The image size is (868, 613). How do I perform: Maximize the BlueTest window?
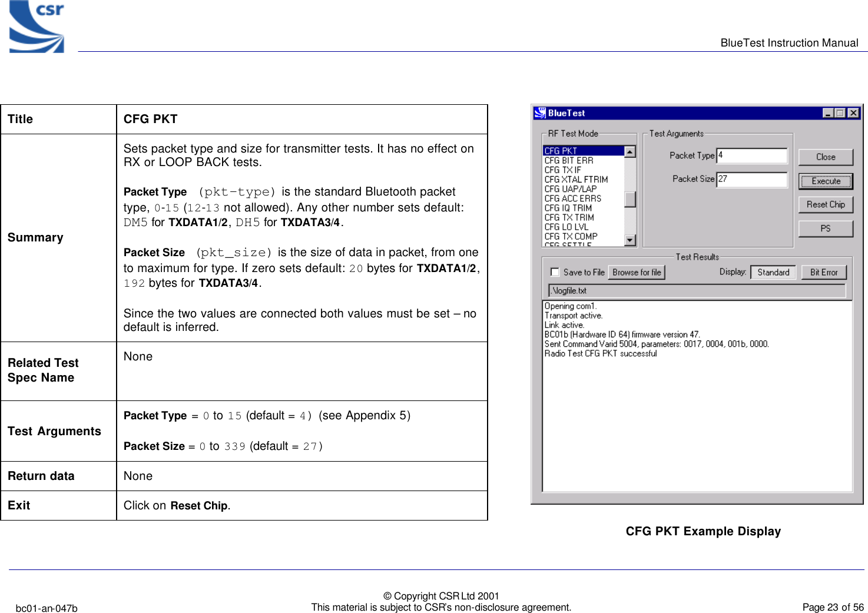pyautogui.click(x=840, y=113)
